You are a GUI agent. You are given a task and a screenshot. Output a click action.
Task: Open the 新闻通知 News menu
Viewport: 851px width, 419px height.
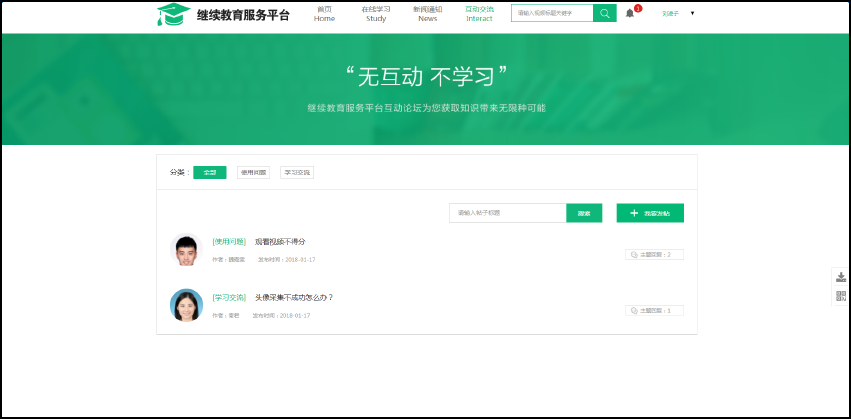[427, 13]
